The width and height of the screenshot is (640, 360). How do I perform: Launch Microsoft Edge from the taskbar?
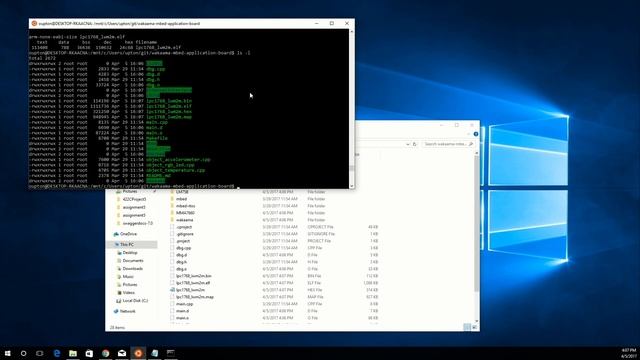tap(57, 353)
